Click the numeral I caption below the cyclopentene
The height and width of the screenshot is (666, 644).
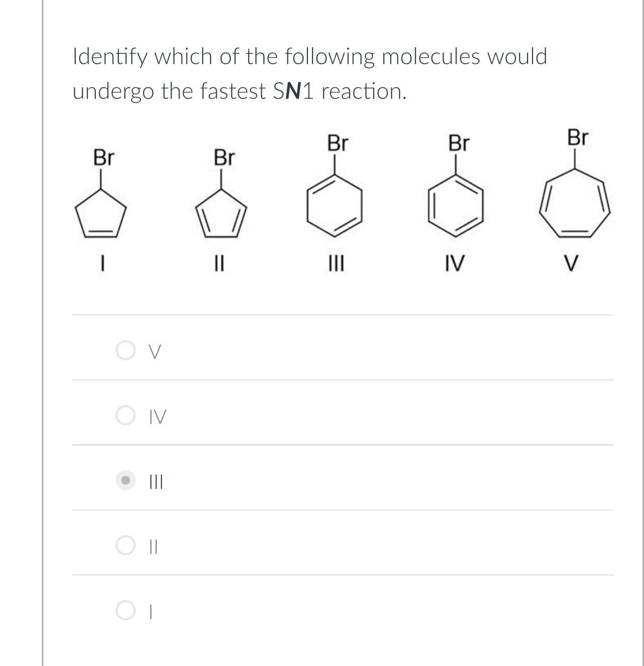(x=102, y=262)
